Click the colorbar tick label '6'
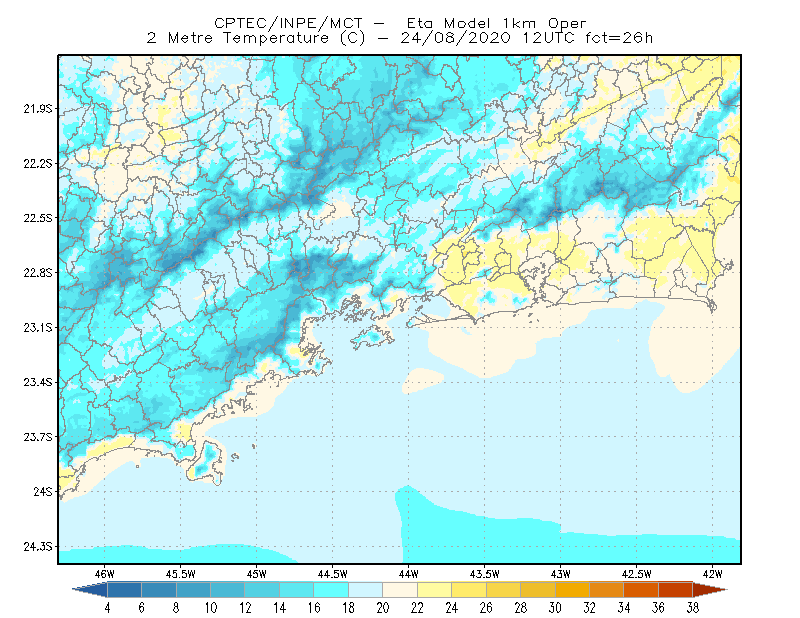Image resolution: width=800 pixels, height=618 pixels. (x=141, y=608)
